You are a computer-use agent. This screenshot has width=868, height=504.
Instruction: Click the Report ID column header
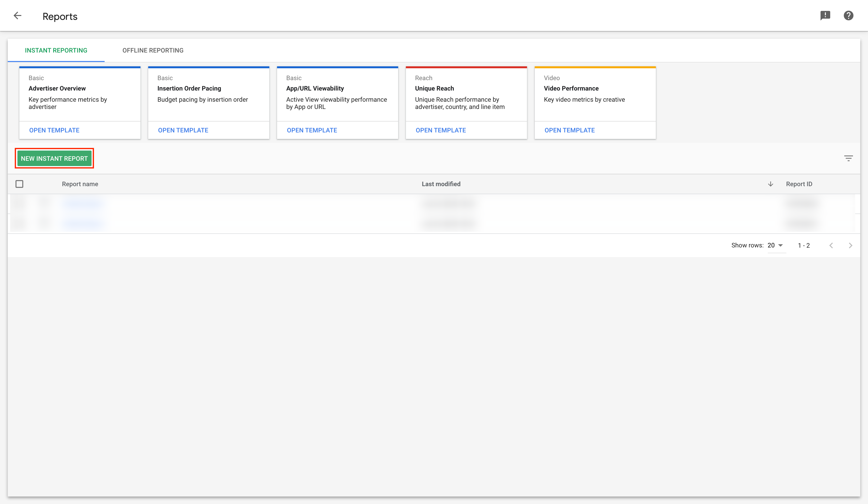tap(799, 184)
